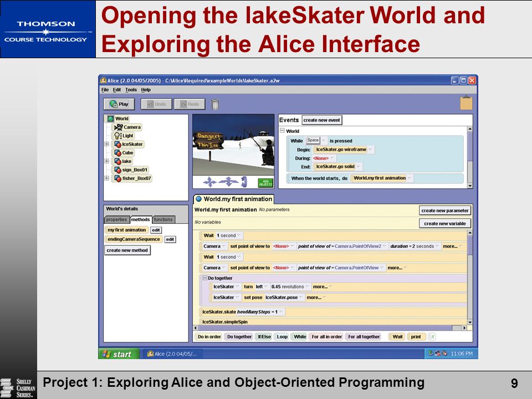
Task: Click the method editor horizontal scrollbar
Action: 331,328
